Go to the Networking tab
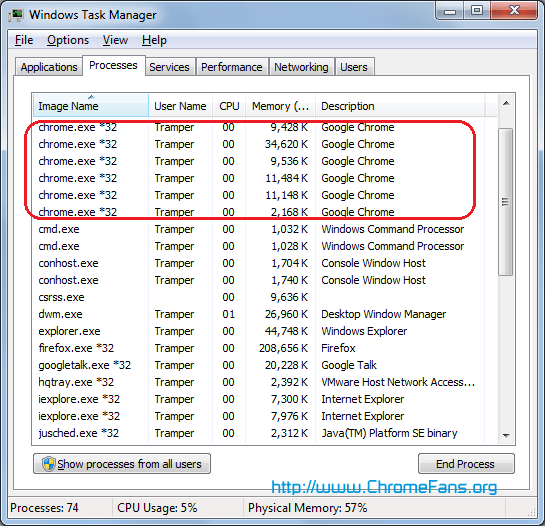 pyautogui.click(x=301, y=67)
